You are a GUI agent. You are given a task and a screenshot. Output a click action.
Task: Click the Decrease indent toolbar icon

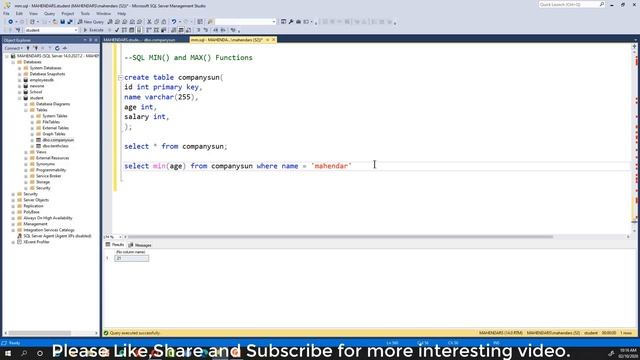tap(216, 30)
